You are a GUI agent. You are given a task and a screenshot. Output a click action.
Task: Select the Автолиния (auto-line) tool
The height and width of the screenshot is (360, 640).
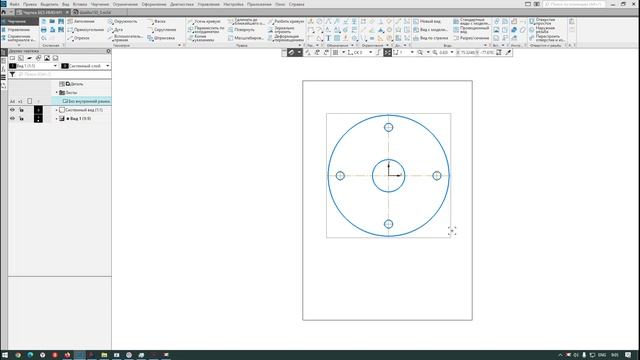tap(81, 21)
